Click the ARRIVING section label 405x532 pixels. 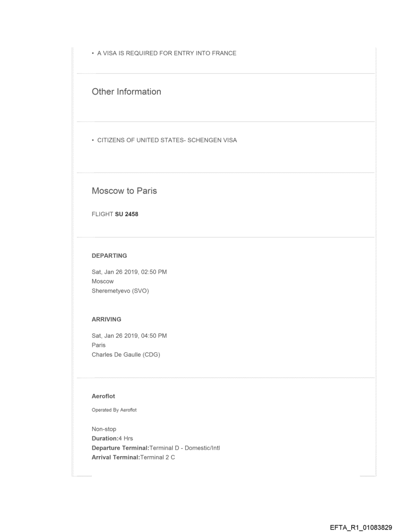click(x=107, y=320)
